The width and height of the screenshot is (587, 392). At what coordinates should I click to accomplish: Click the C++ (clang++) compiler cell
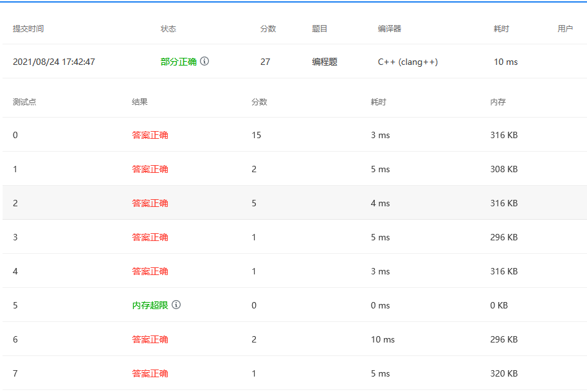tap(408, 62)
